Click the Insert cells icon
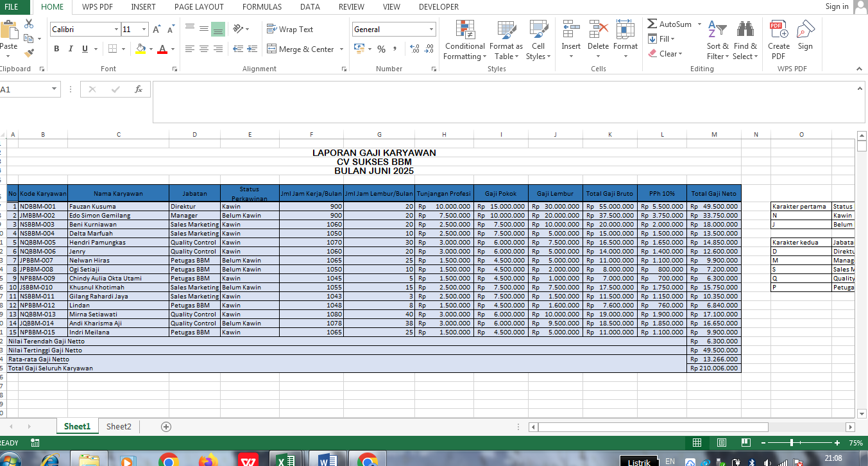Image resolution: width=868 pixels, height=466 pixels. (571, 30)
